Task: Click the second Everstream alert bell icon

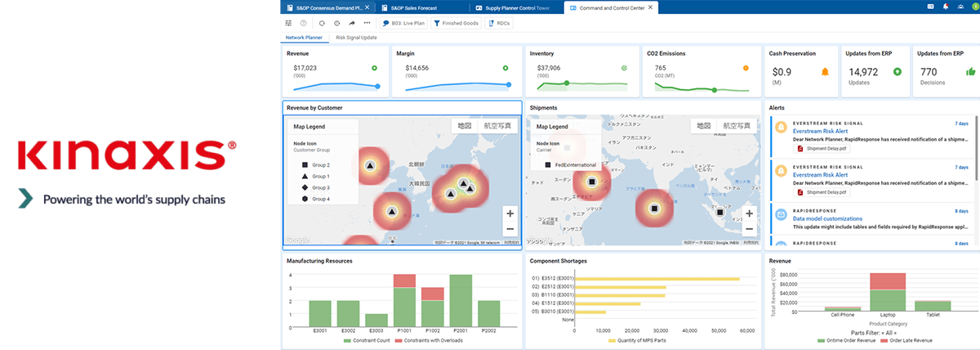Action: [781, 171]
